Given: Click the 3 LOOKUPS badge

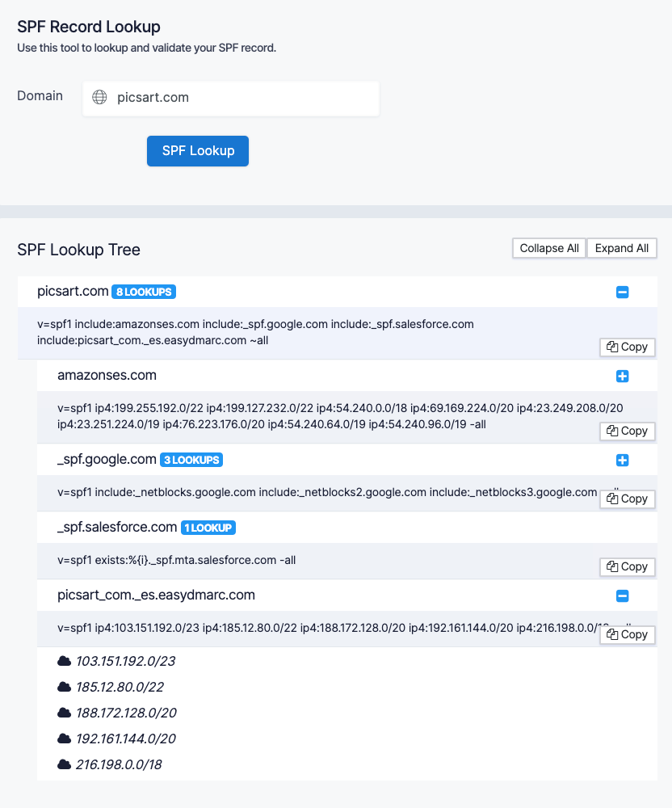Looking at the screenshot, I should 191,460.
